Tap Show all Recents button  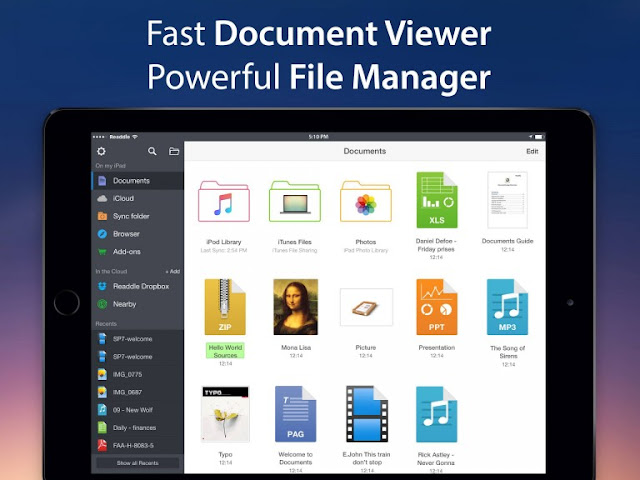tap(138, 463)
